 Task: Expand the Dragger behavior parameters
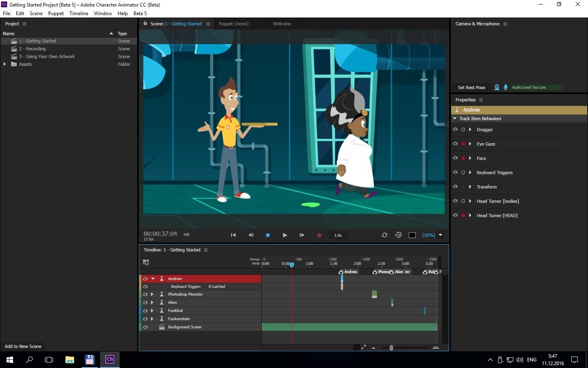pos(470,130)
